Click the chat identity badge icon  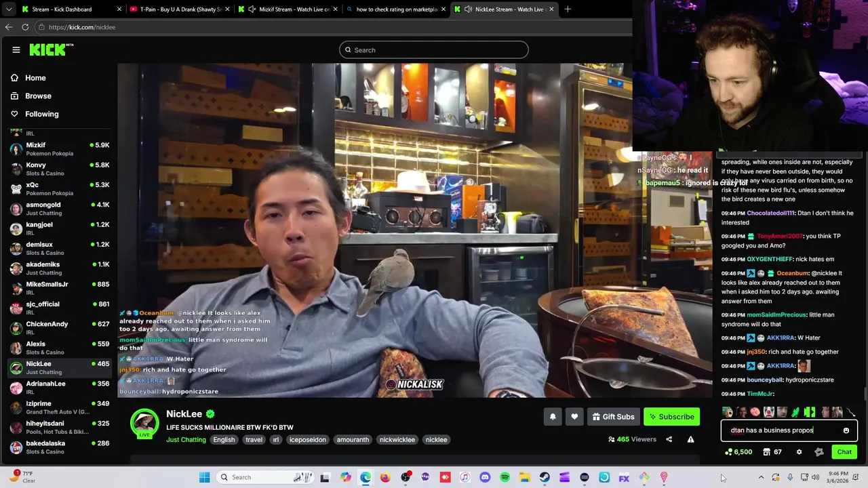pyautogui.click(x=818, y=452)
